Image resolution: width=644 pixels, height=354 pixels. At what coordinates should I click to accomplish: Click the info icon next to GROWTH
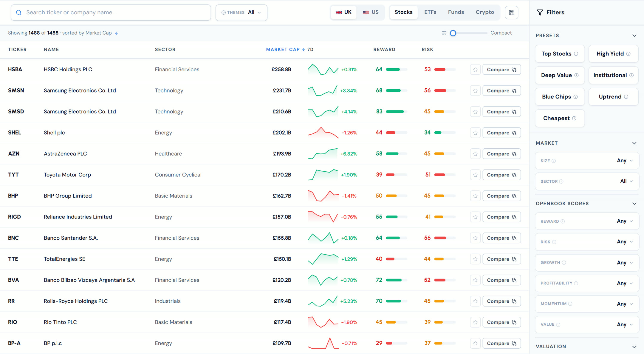click(564, 263)
